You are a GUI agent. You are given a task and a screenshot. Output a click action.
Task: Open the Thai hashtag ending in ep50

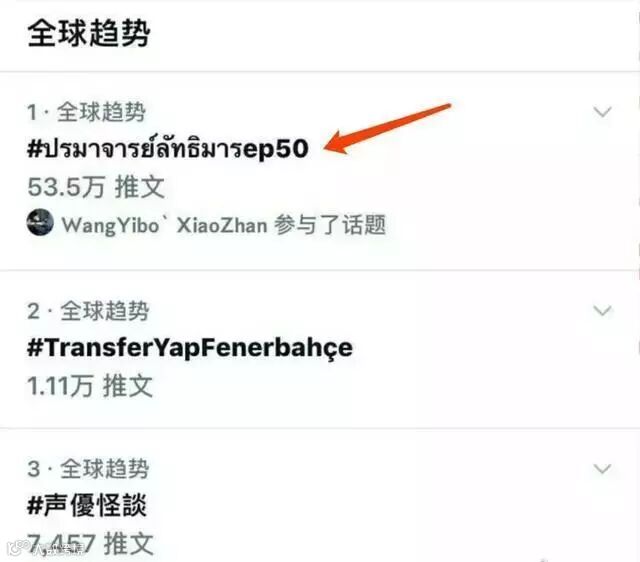coord(167,149)
